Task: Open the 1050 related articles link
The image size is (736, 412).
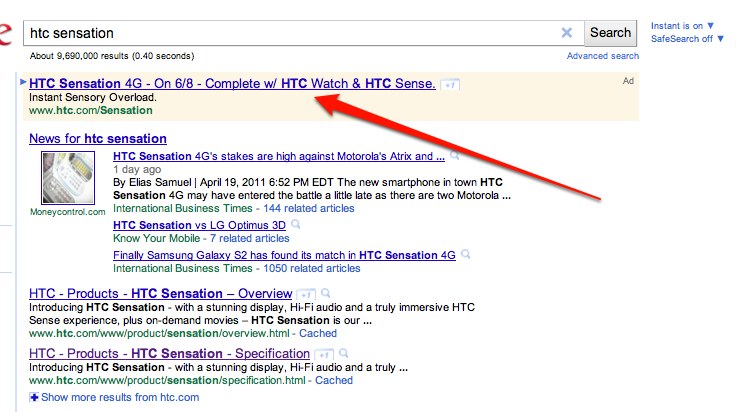Action: click(310, 269)
